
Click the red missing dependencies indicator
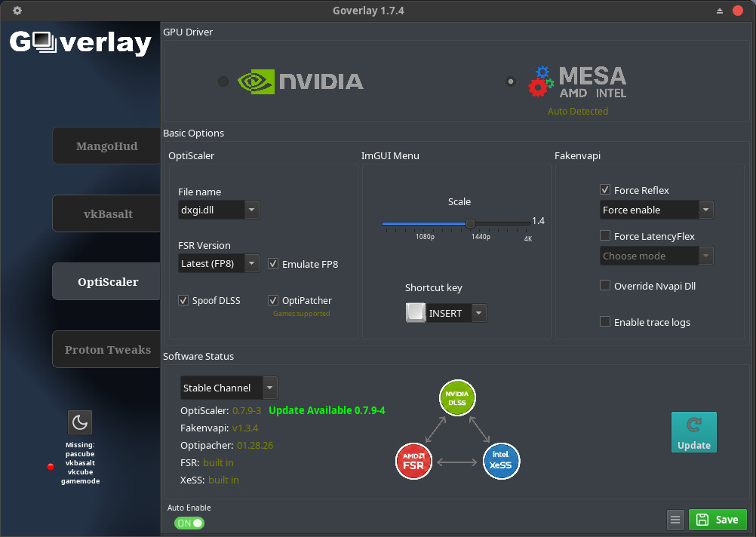click(x=51, y=467)
